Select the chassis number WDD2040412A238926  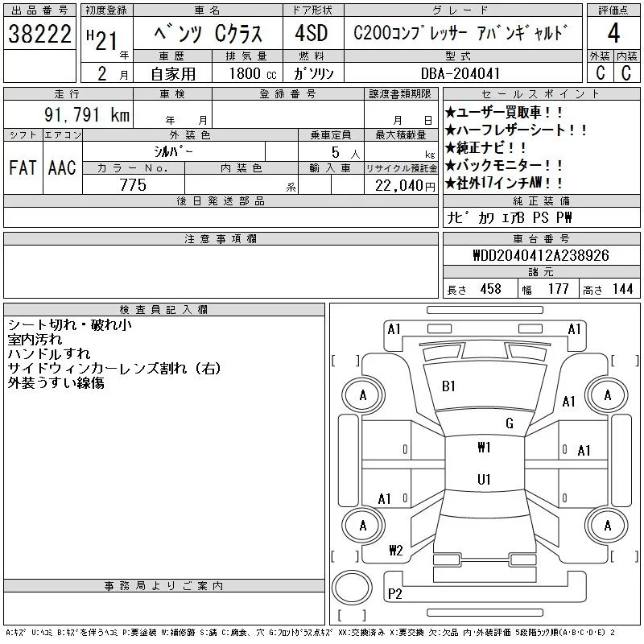click(540, 255)
